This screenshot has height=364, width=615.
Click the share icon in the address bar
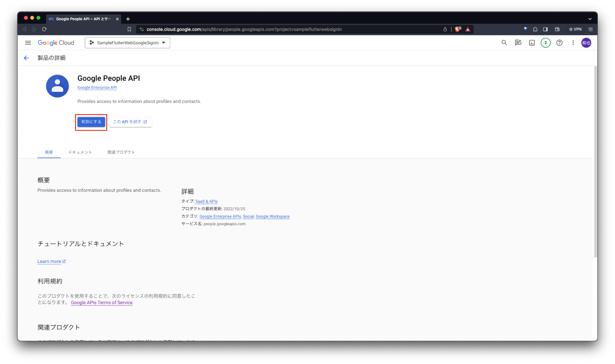(x=445, y=29)
